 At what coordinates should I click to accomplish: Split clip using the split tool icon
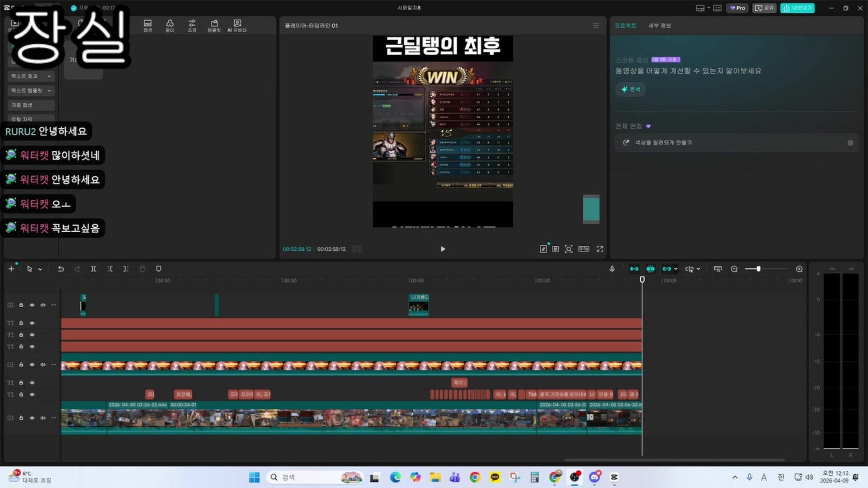tap(94, 269)
